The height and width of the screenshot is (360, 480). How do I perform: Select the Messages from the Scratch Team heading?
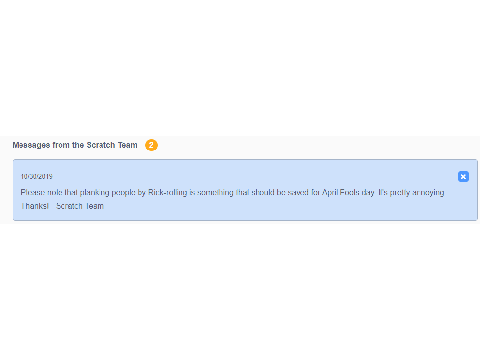pyautogui.click(x=75, y=145)
